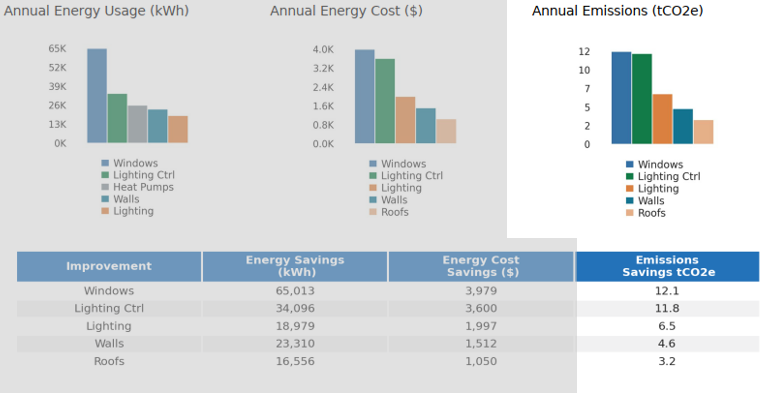Click the Roofs bar in Annual Emissions chart
760x393 pixels.
pyautogui.click(x=703, y=132)
